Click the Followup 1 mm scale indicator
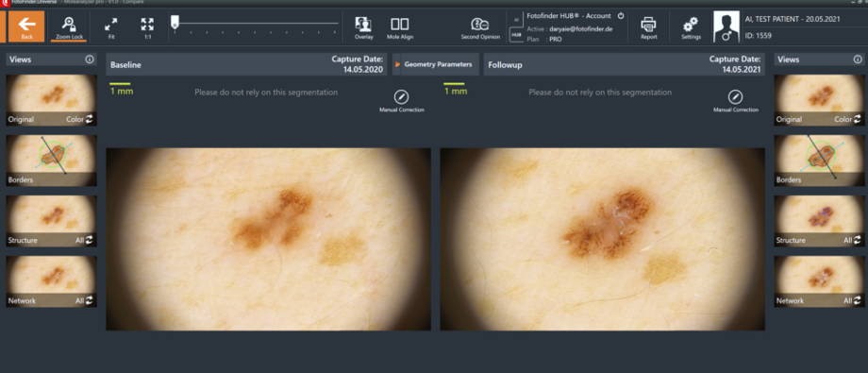Viewport: 868px width, 373px height. (x=455, y=89)
